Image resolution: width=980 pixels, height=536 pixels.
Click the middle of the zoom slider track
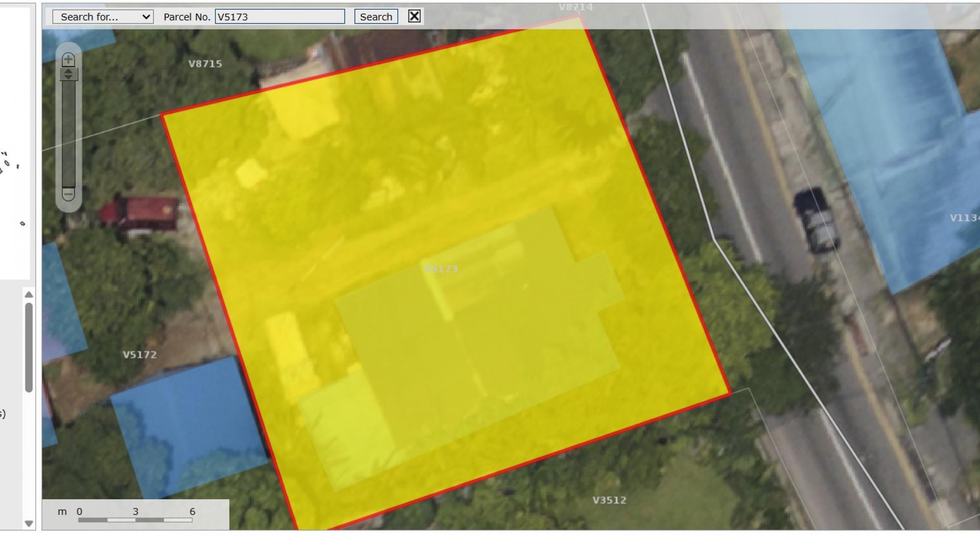click(x=69, y=132)
